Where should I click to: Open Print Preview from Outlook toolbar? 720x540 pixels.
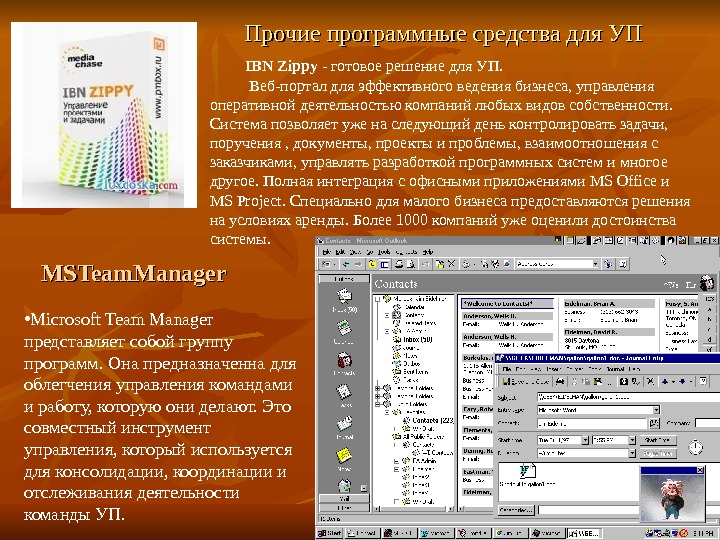[x=411, y=264]
